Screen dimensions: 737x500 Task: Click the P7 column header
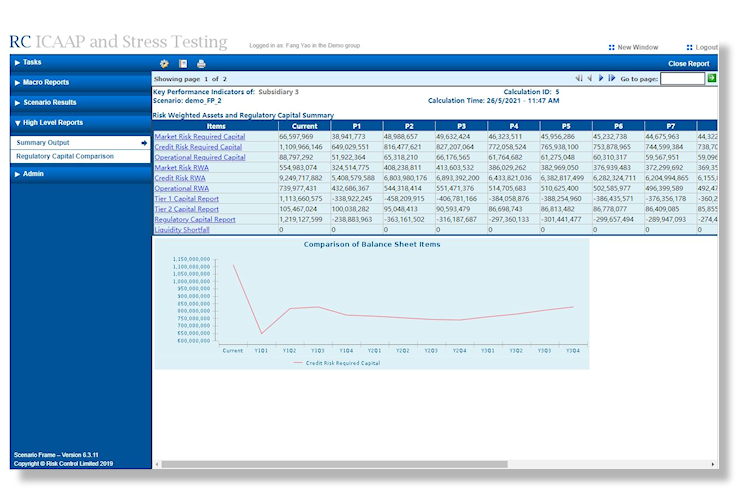click(x=671, y=126)
